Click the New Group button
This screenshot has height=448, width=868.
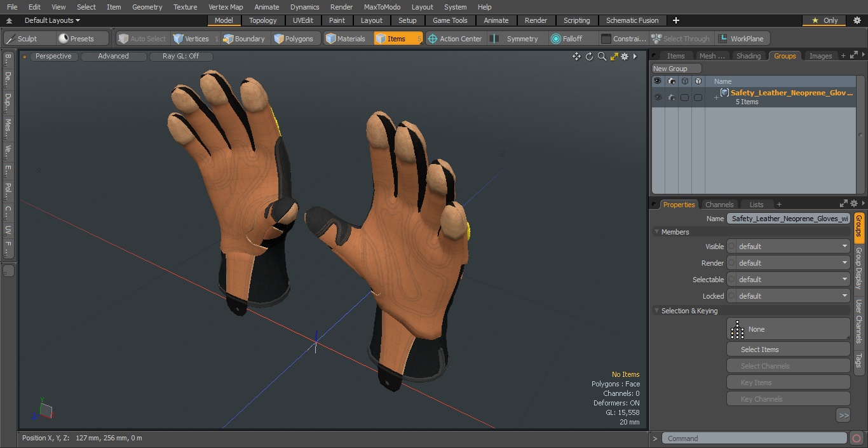point(677,69)
